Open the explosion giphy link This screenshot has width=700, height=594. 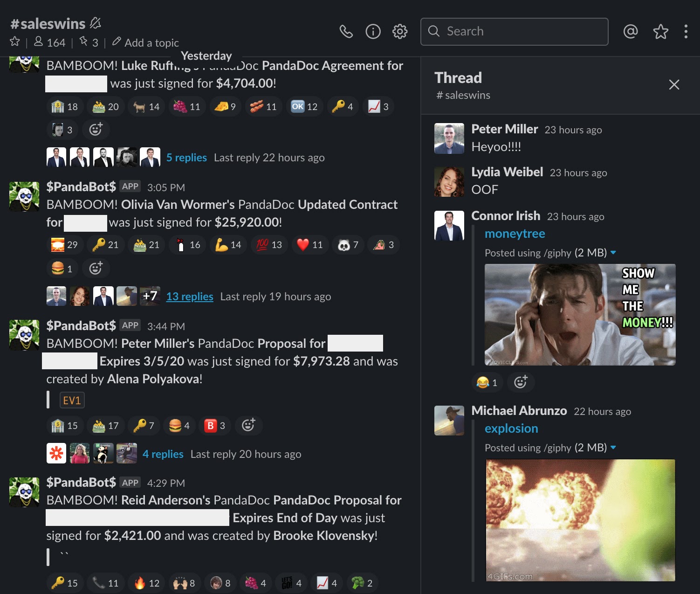point(511,428)
